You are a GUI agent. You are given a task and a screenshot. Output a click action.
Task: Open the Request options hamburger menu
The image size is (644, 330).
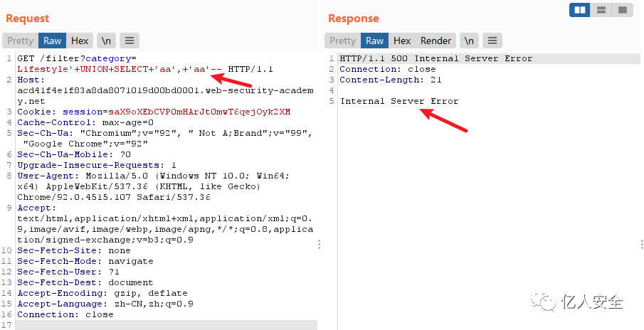click(130, 41)
